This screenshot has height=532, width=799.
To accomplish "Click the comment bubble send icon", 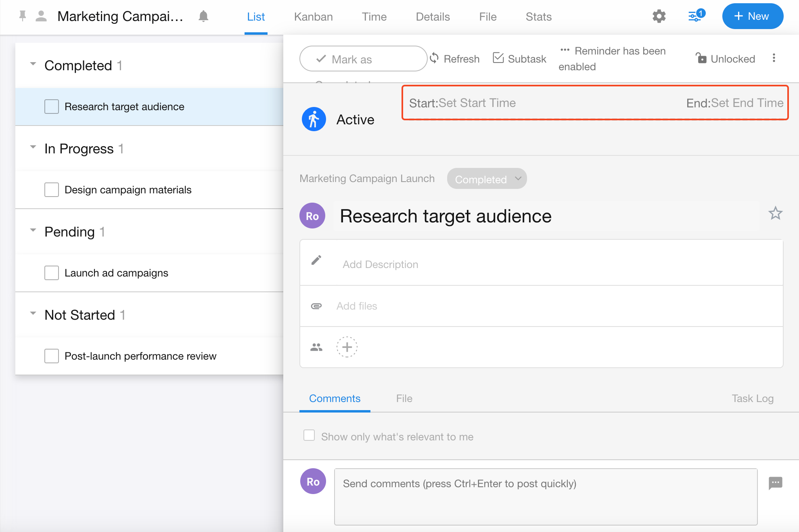I will coord(775,483).
